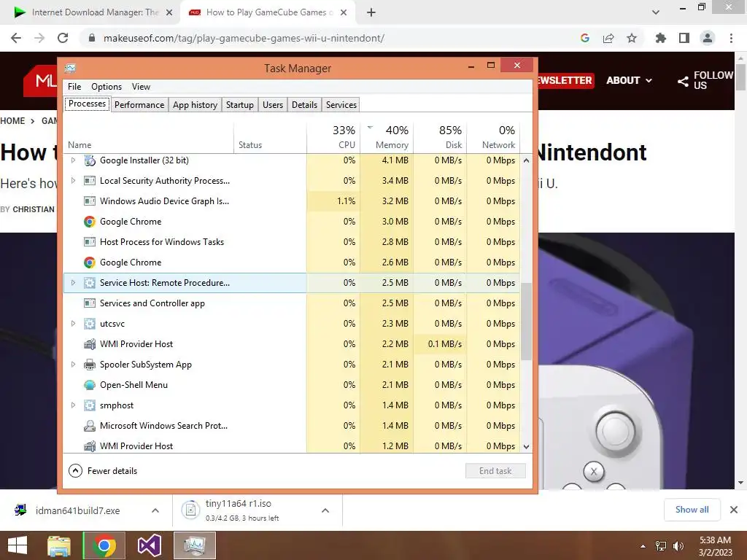Expand the smphost process group

click(73, 405)
